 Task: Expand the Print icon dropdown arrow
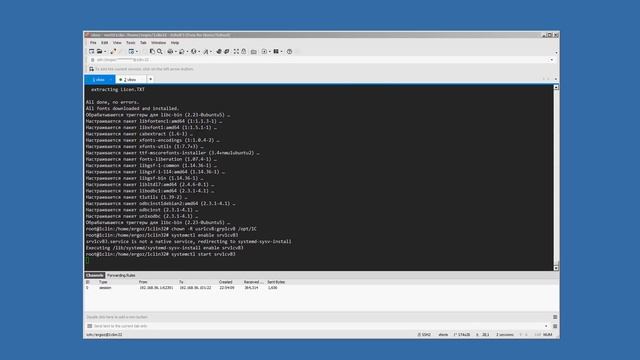coord(176,51)
